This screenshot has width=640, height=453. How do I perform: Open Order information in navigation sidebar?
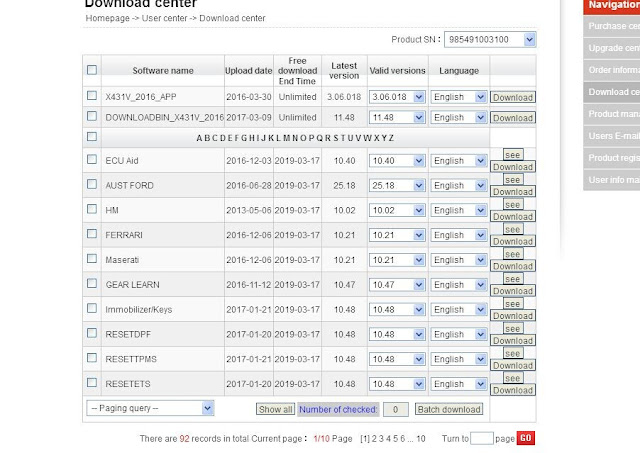[x=612, y=70]
